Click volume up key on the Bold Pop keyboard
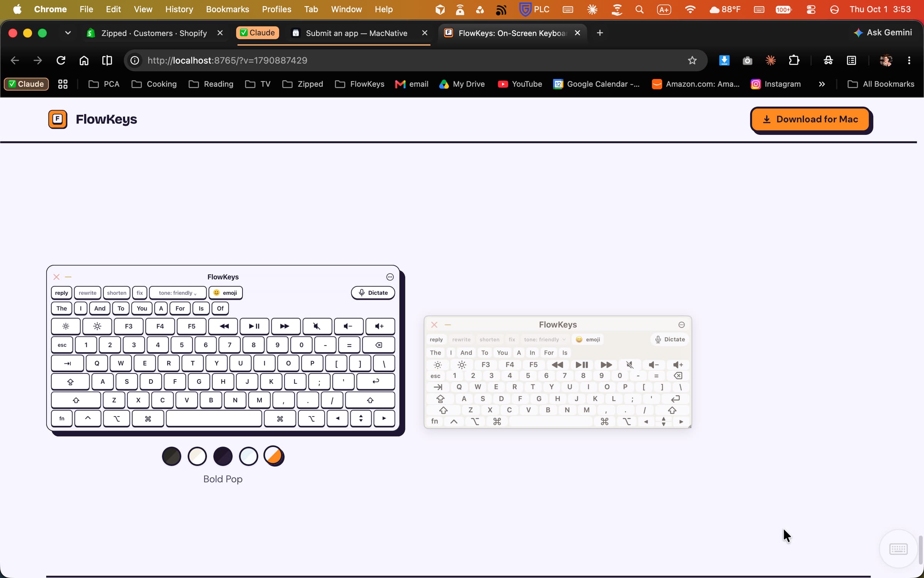This screenshot has width=924, height=578. (x=380, y=326)
